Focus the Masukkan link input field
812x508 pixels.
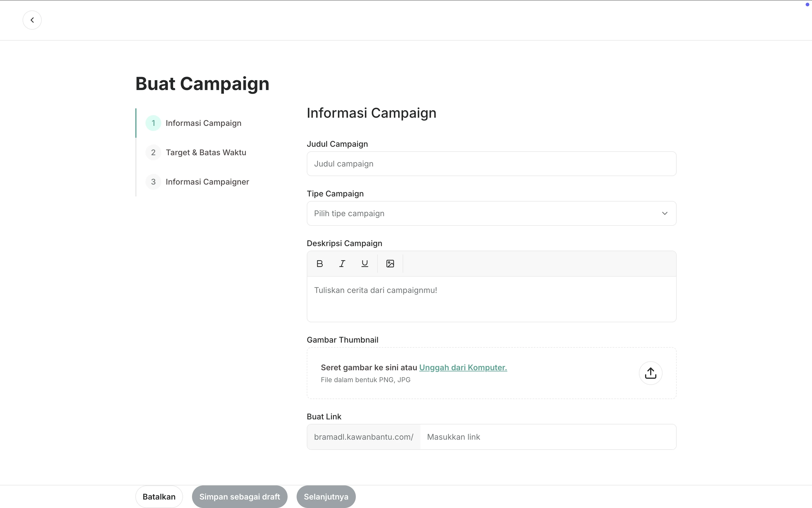click(548, 437)
